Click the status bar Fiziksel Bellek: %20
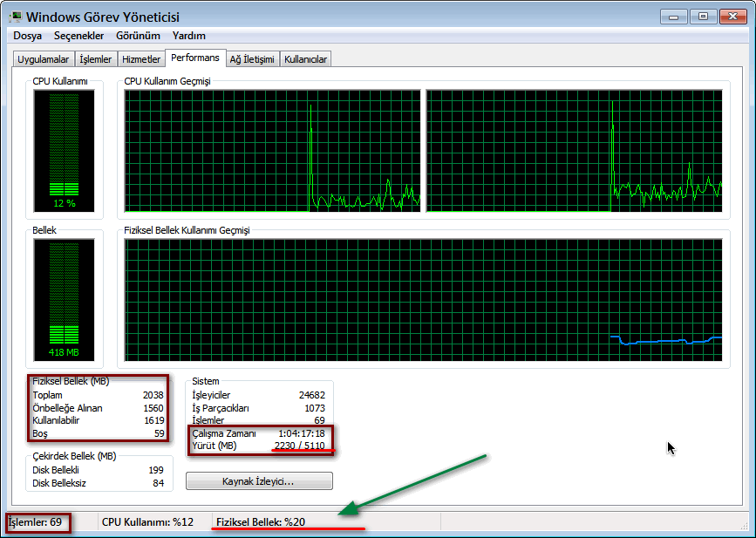756x538 pixels. point(261,522)
